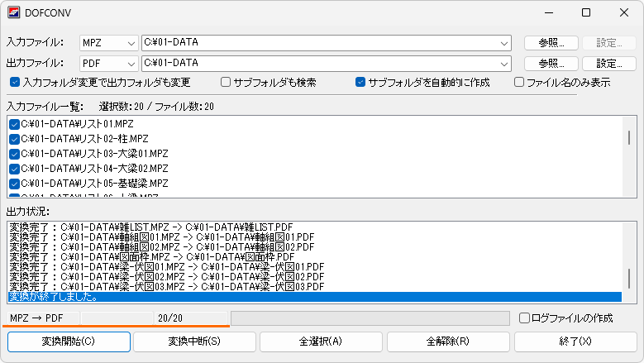Click the input file list scrollbar thumb

point(629,137)
